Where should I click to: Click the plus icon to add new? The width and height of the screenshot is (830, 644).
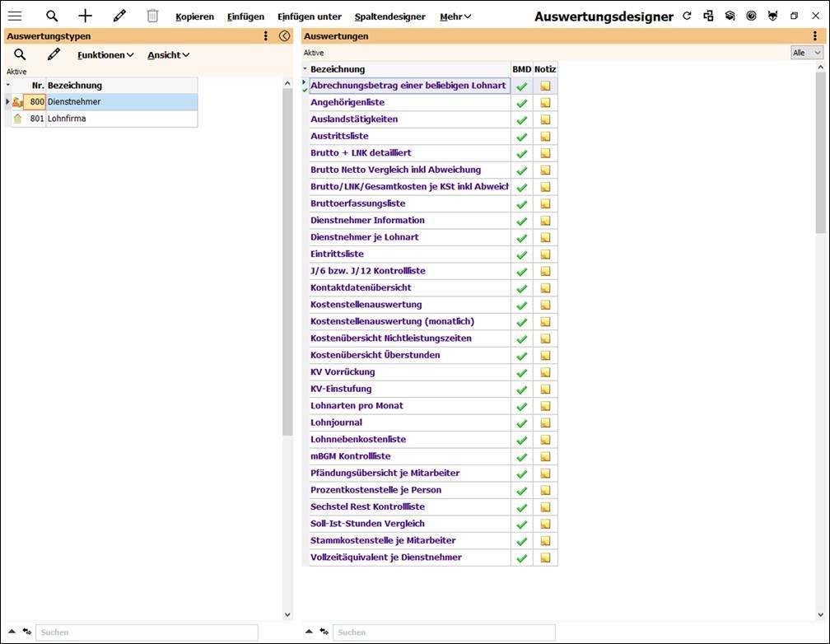tap(85, 16)
